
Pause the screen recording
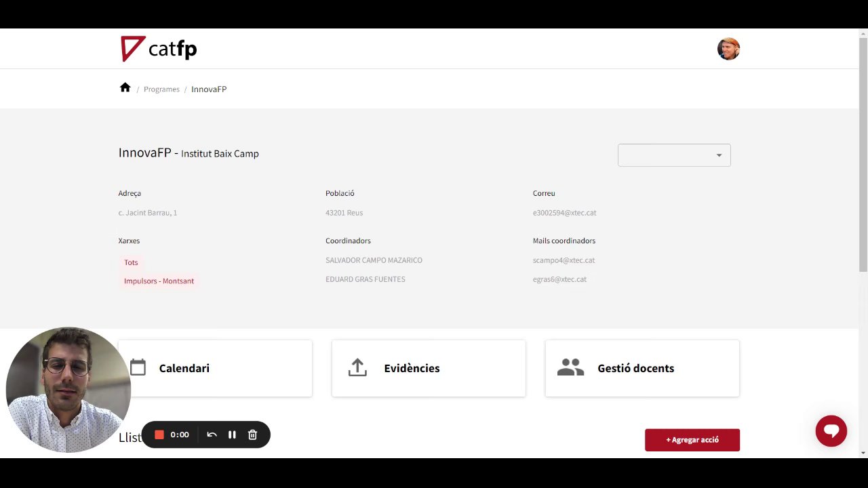232,434
